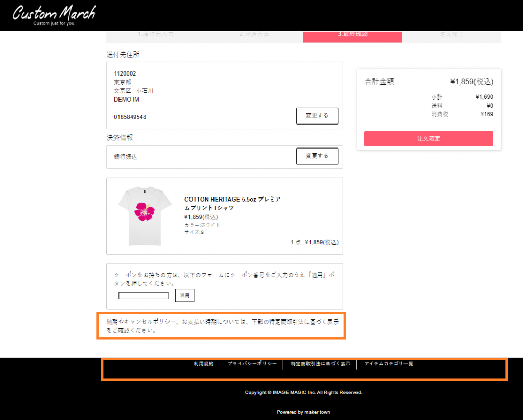Click the coupon code input field

[144, 295]
